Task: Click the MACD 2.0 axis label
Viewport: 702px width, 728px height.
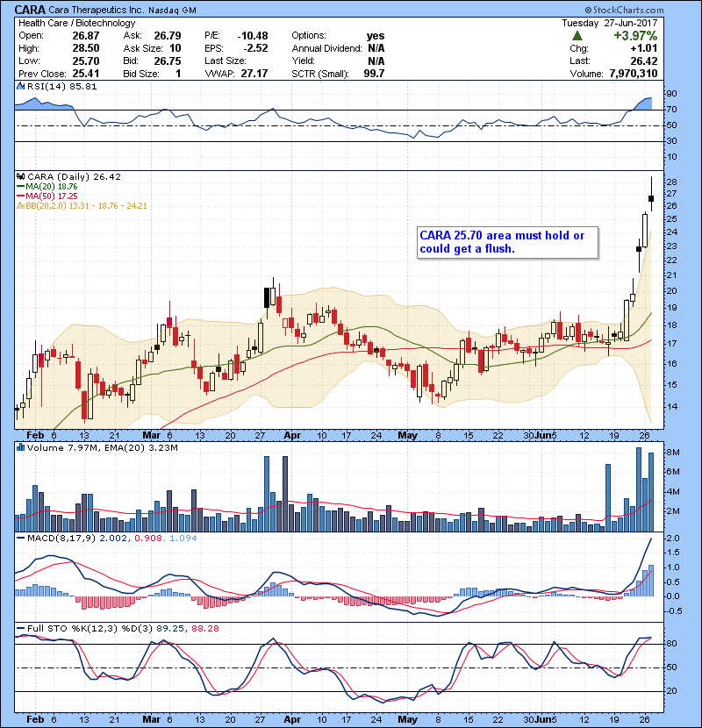Action: [673, 539]
